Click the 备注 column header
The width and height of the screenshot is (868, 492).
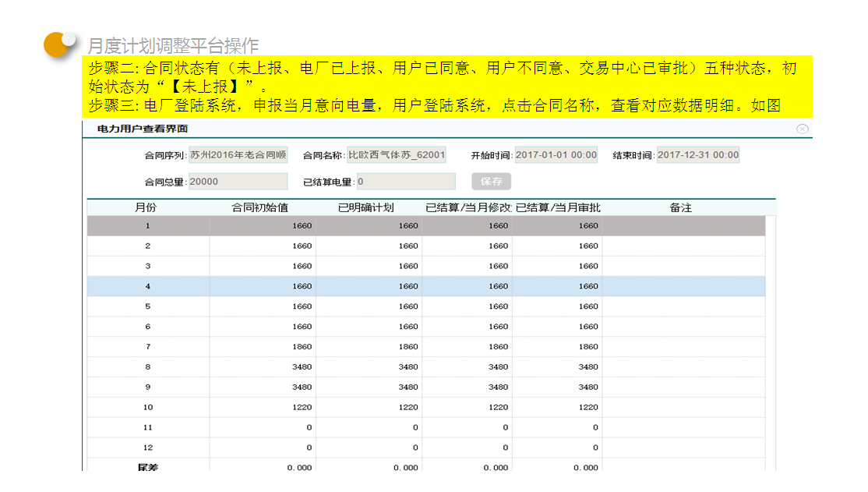click(681, 207)
